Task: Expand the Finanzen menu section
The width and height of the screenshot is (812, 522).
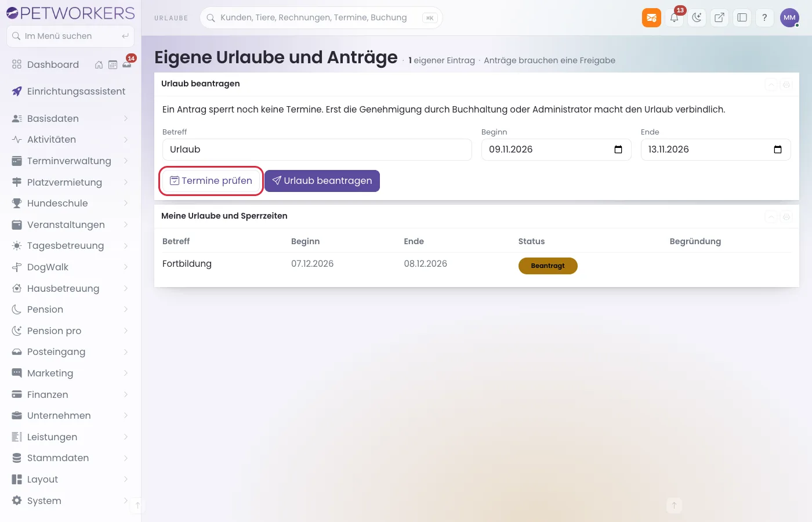Action: point(70,394)
